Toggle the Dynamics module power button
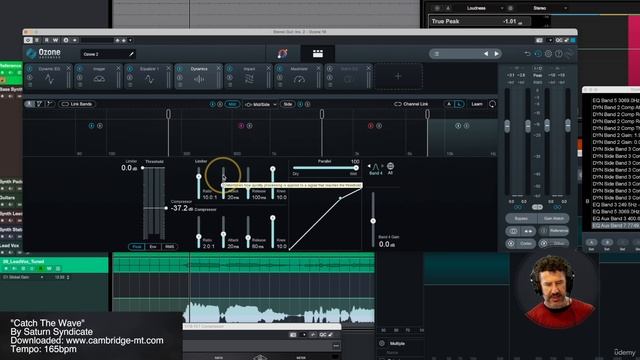The height and width of the screenshot is (360, 640). [180, 69]
